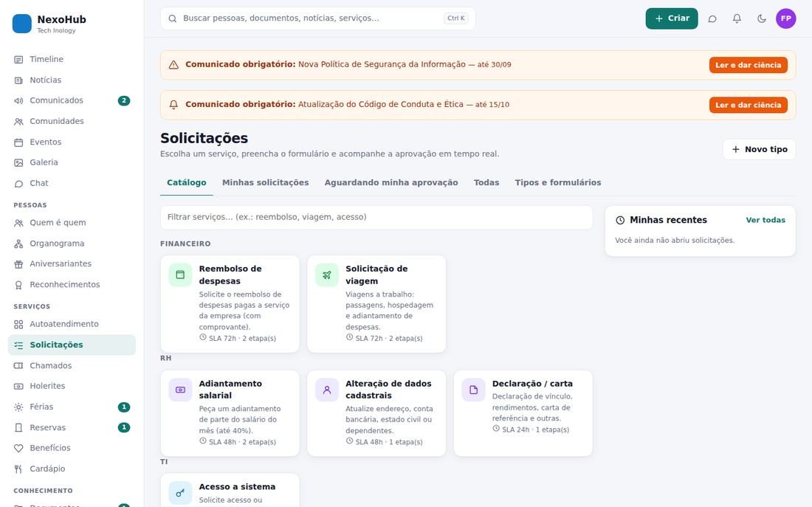Click the Criar button
This screenshot has width=812, height=507.
(672, 18)
